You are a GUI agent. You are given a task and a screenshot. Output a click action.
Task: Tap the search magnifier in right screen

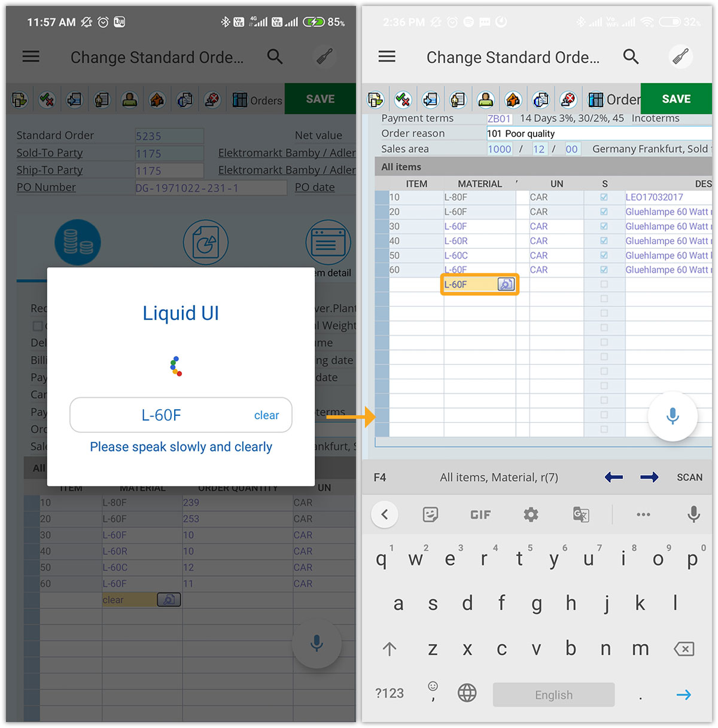click(631, 57)
